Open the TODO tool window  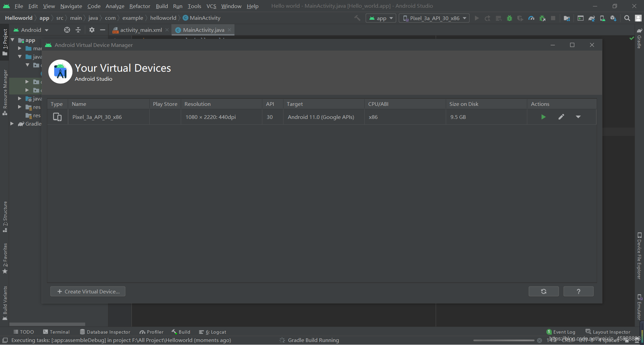pyautogui.click(x=23, y=332)
